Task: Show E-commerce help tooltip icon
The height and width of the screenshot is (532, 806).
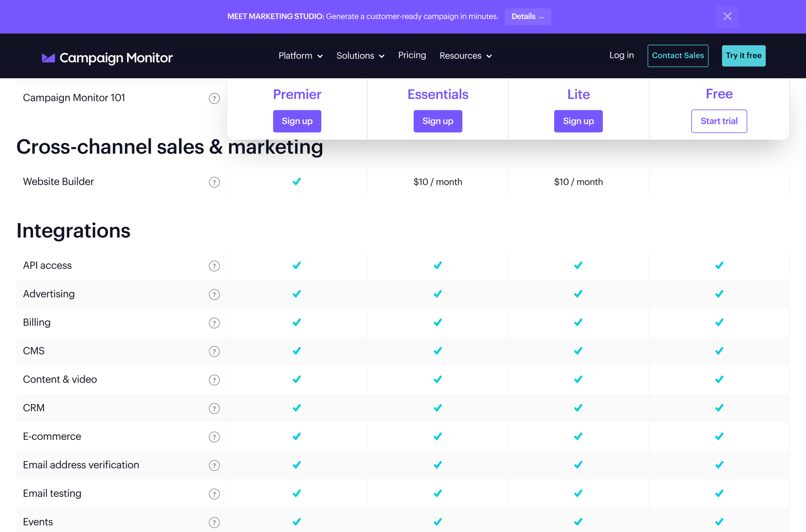Action: pos(214,437)
